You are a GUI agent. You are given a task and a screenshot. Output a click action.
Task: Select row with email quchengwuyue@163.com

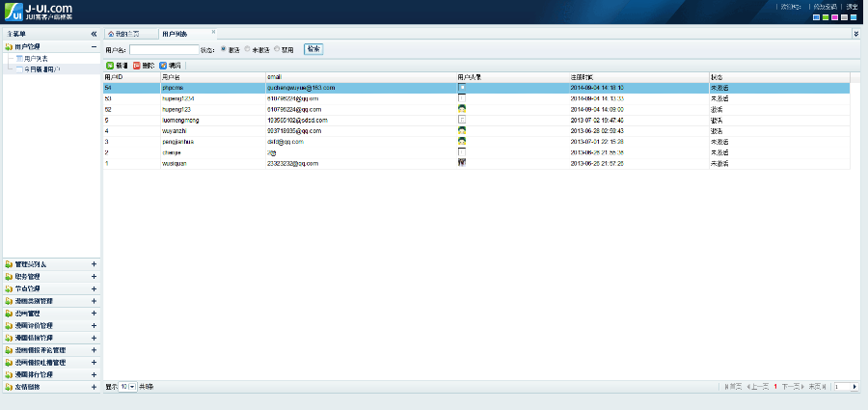pos(476,88)
